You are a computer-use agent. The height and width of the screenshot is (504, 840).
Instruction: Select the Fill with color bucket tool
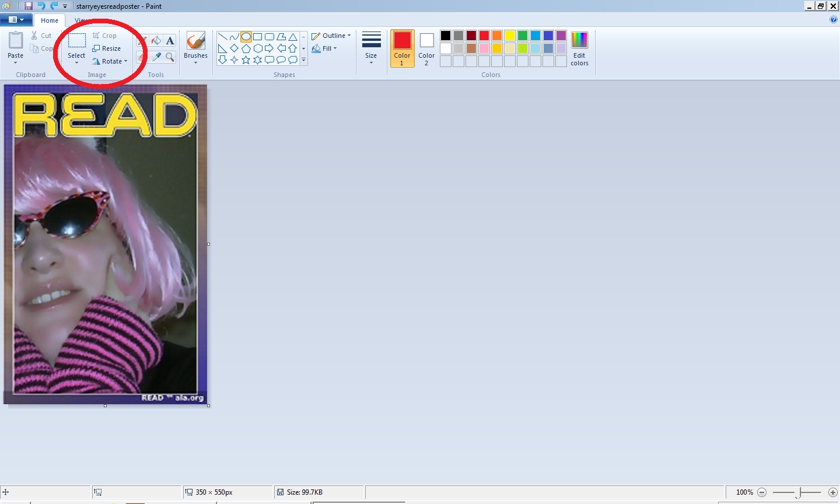[x=156, y=40]
